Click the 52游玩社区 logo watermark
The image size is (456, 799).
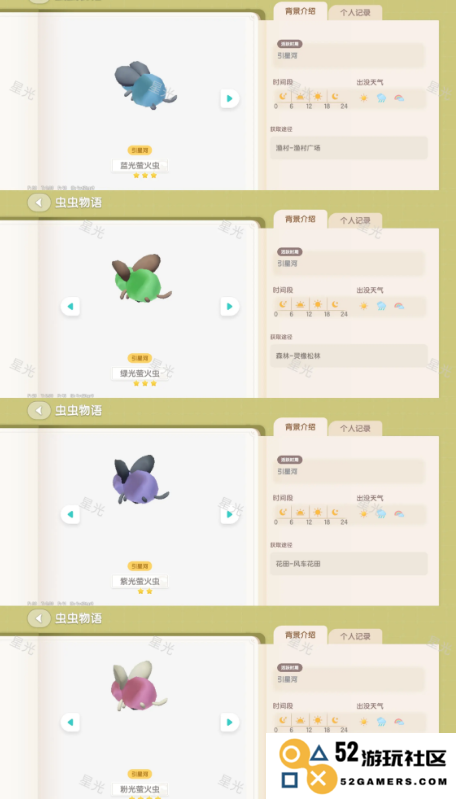(361, 766)
